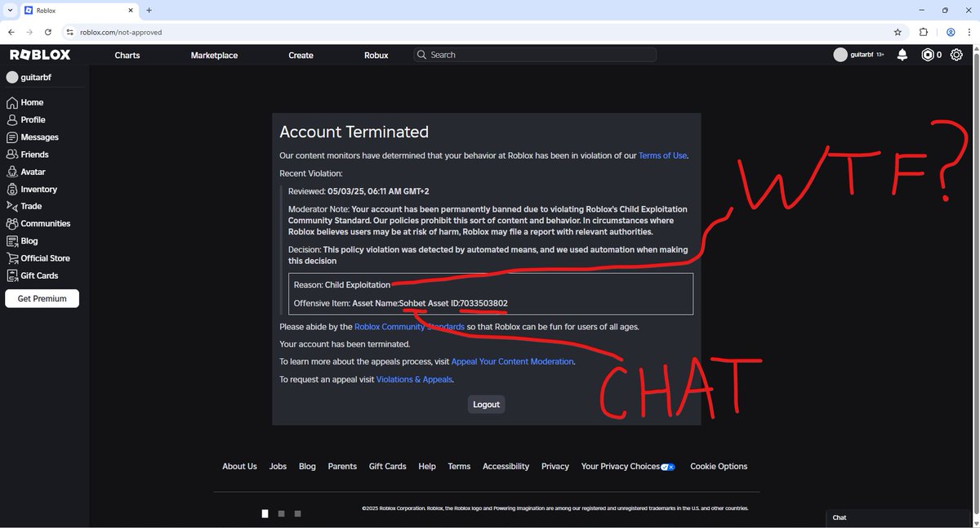980x528 pixels.
Task: Open Privacy footer link
Action: click(555, 466)
